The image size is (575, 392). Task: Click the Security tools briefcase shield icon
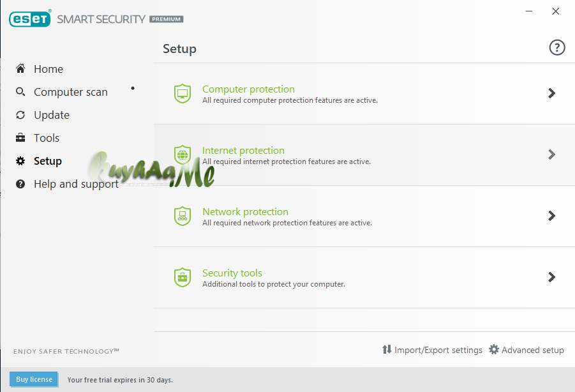point(183,278)
